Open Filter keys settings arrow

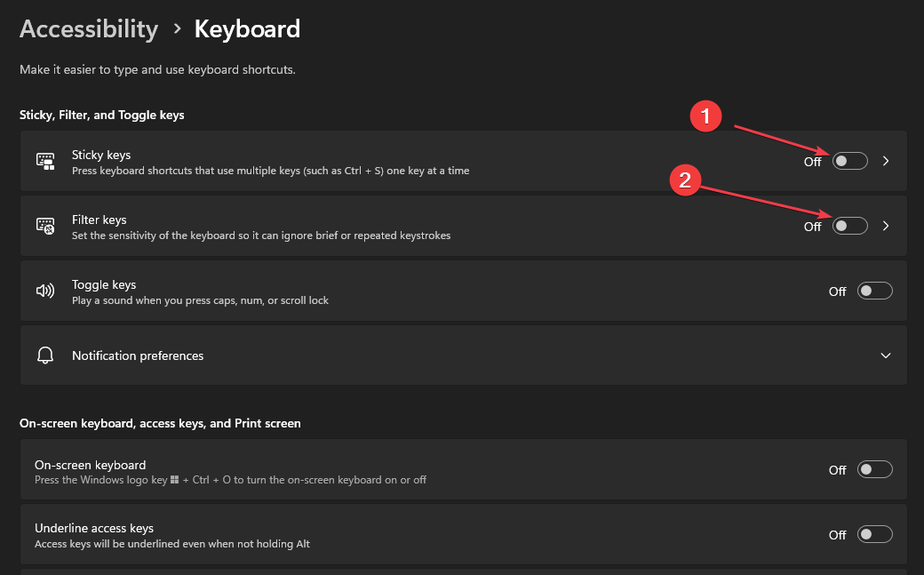[x=885, y=226]
